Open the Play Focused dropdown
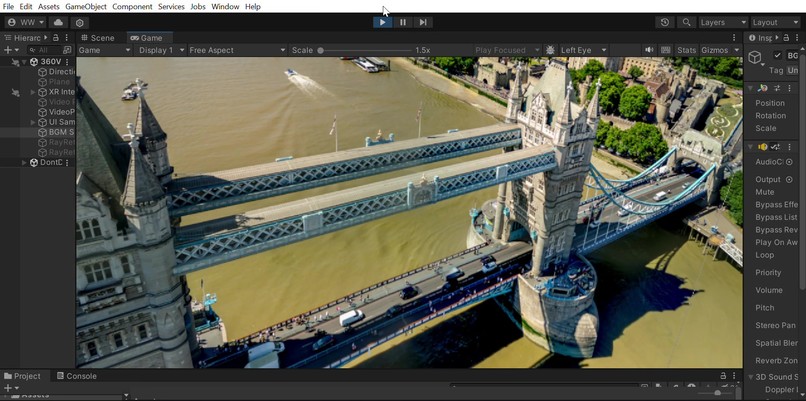This screenshot has height=401, width=806. pos(507,50)
